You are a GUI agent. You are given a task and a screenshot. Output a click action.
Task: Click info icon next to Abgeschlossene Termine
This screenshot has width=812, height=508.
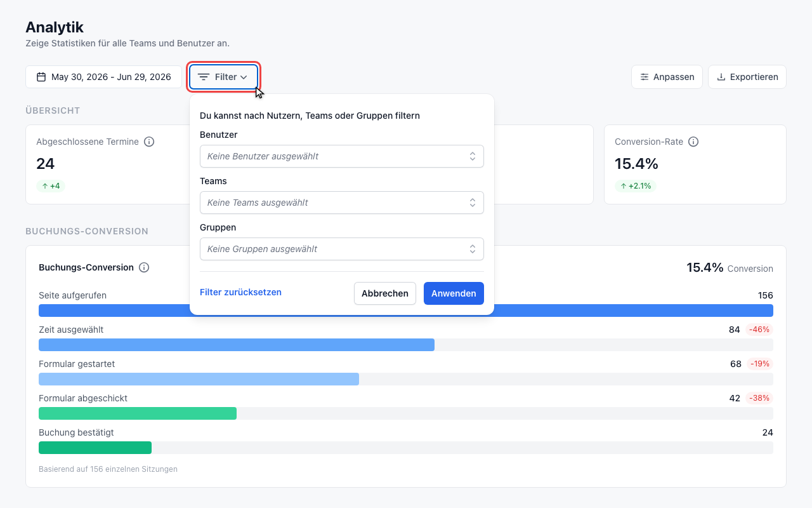click(x=149, y=142)
